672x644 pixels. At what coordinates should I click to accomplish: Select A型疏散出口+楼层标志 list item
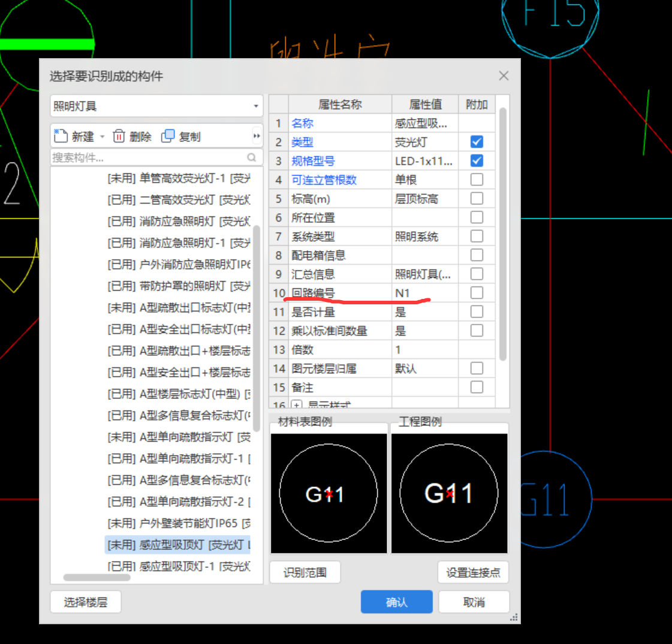[179, 350]
